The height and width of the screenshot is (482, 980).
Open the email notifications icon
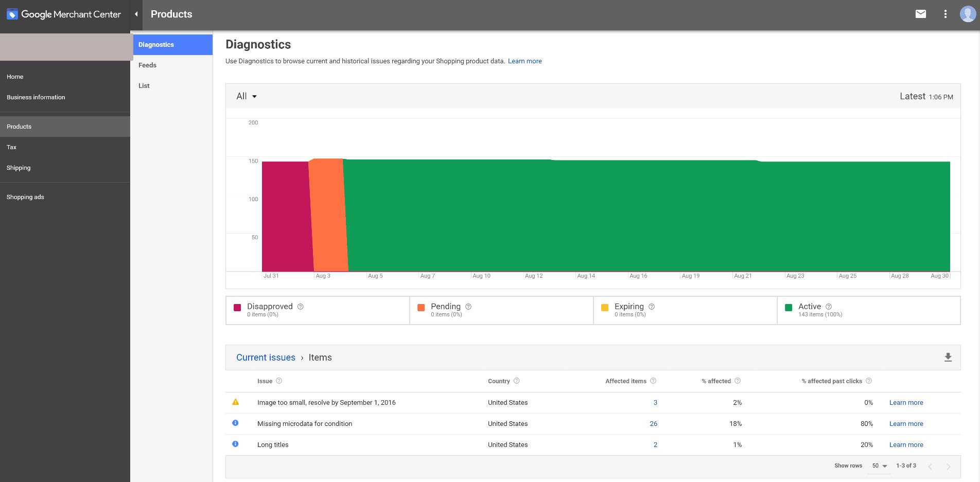click(x=921, y=14)
